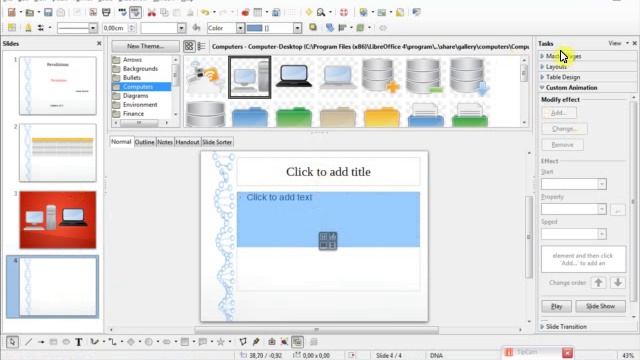
Task: Click the Insert Chart icon
Action: click(x=245, y=12)
